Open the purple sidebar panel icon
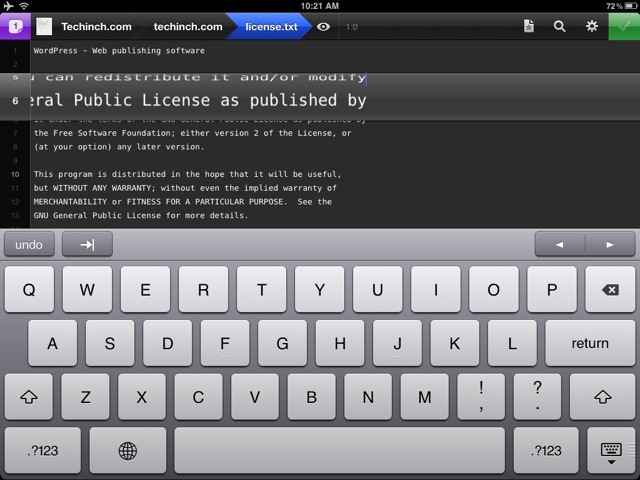Screen dimensions: 640x480 (x=15, y=27)
